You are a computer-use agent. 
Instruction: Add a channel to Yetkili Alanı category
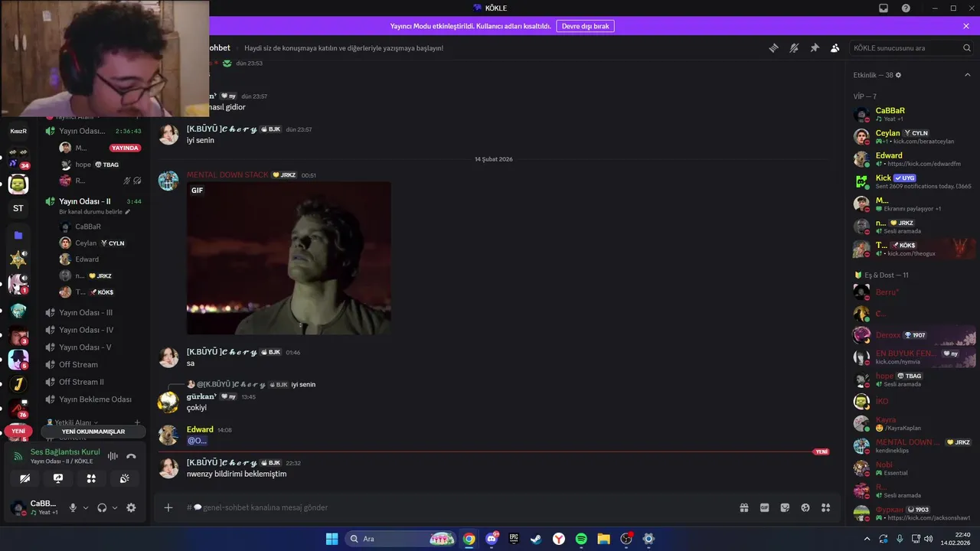(138, 422)
